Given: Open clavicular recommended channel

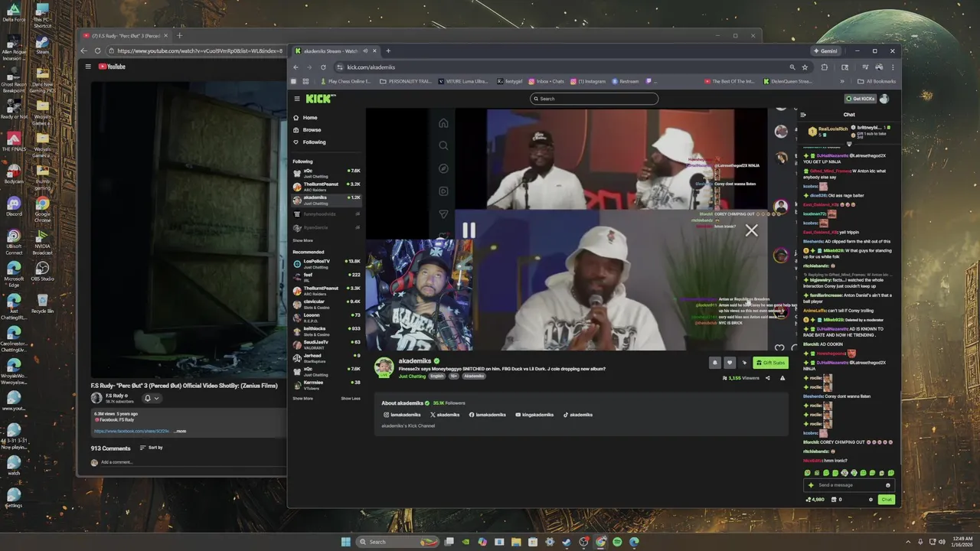Looking at the screenshot, I should coord(326,304).
